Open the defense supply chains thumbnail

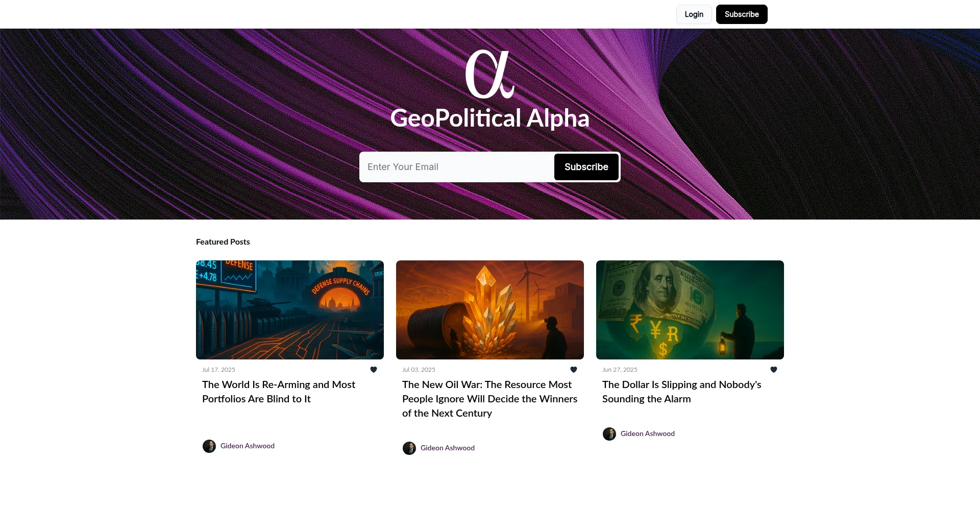tap(290, 310)
